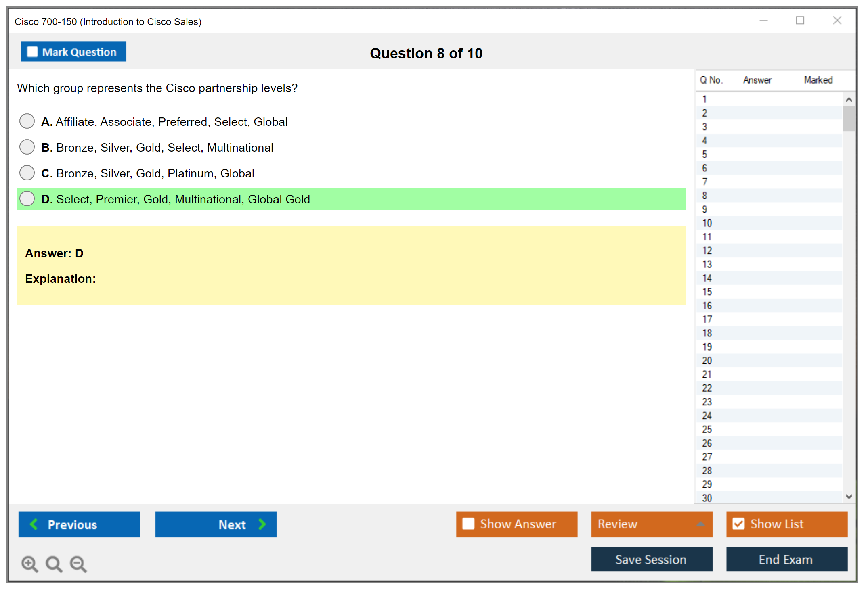Click the zoom out magnifier icon
The image size is (868, 593).
pos(78,564)
